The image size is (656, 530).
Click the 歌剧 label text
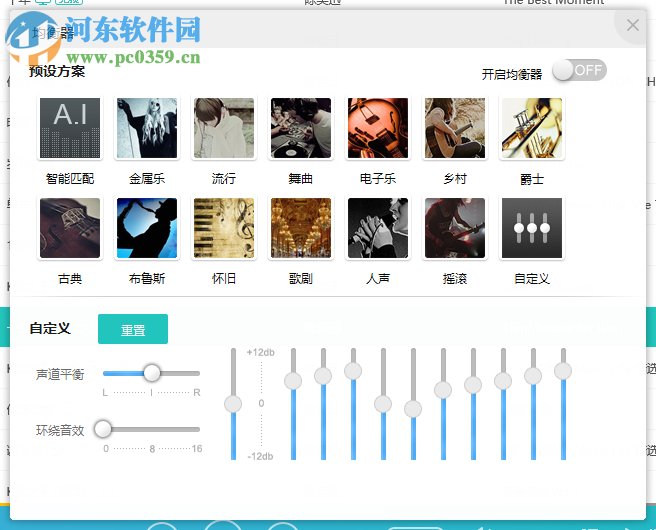coord(301,279)
